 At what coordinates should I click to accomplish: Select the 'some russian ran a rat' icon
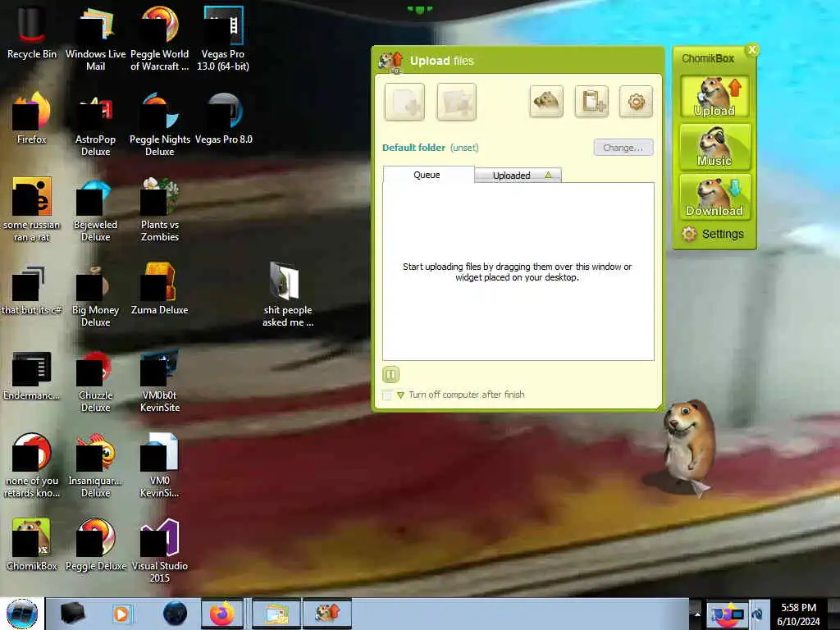32,209
